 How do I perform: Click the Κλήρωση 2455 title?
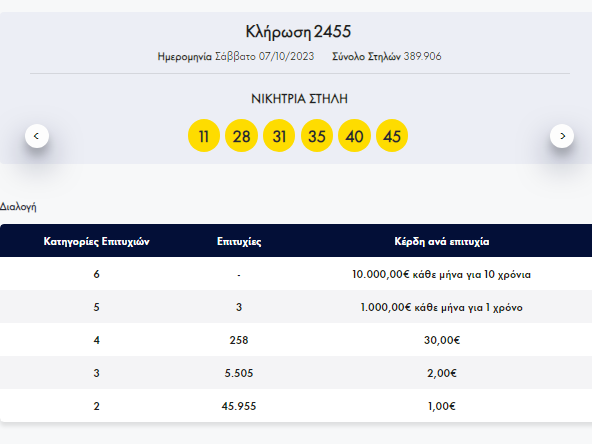[298, 32]
